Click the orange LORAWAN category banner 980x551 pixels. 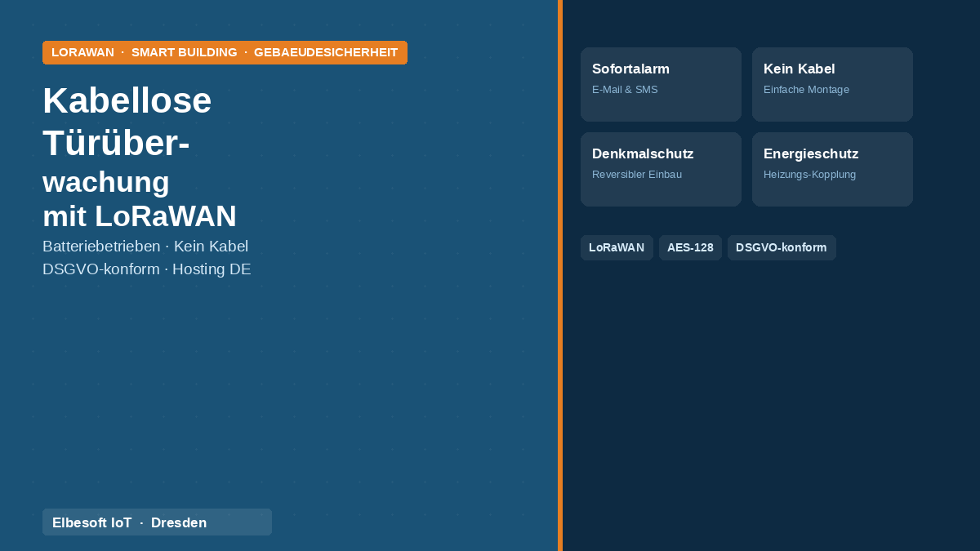225,52
